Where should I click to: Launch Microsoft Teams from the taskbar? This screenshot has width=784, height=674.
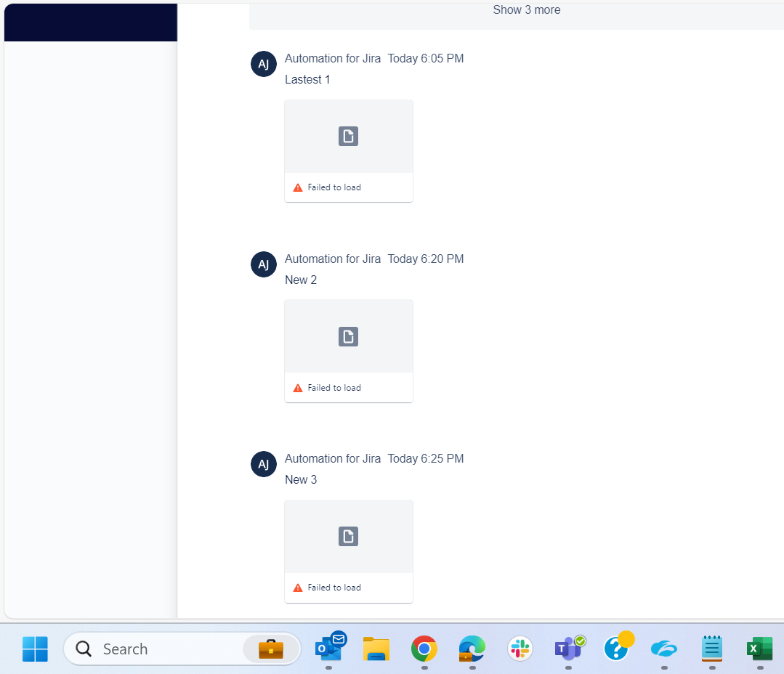(x=569, y=649)
